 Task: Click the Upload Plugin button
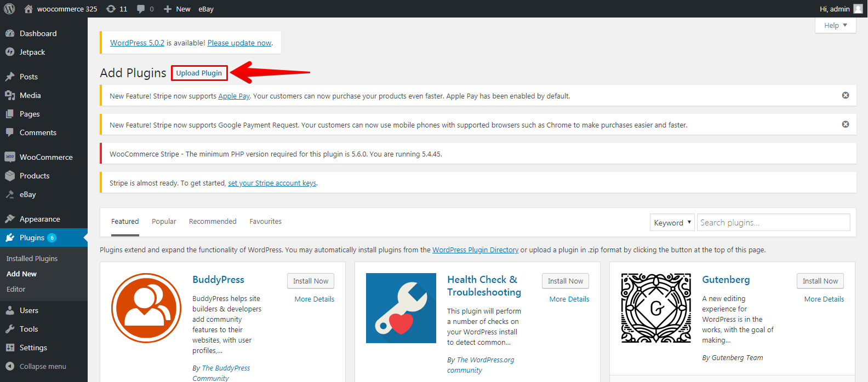(x=199, y=73)
